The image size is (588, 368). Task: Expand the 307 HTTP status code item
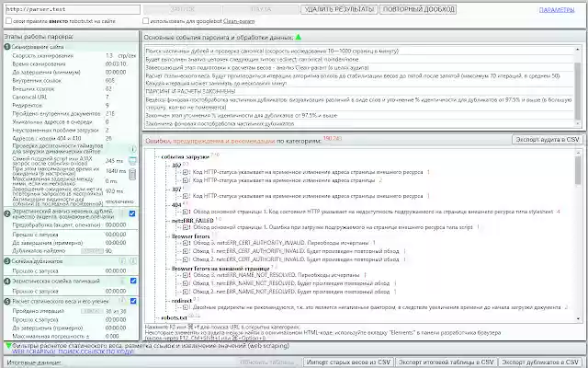pyautogui.click(x=186, y=196)
